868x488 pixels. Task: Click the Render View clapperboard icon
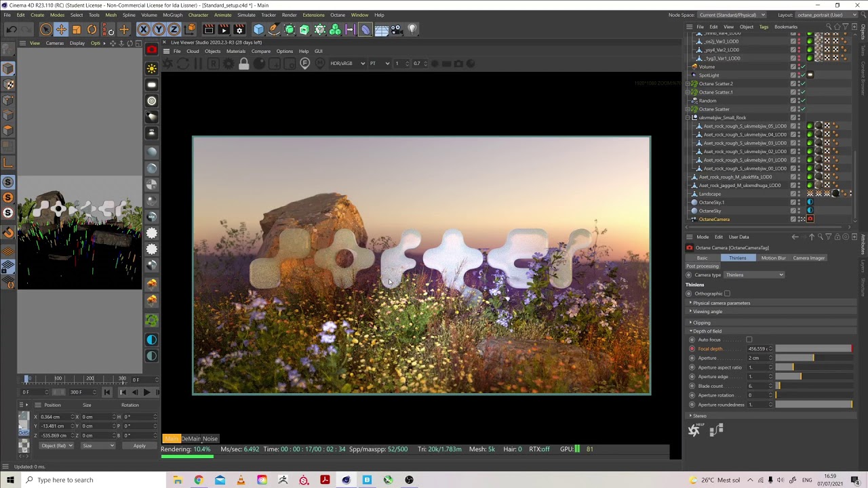pos(208,29)
